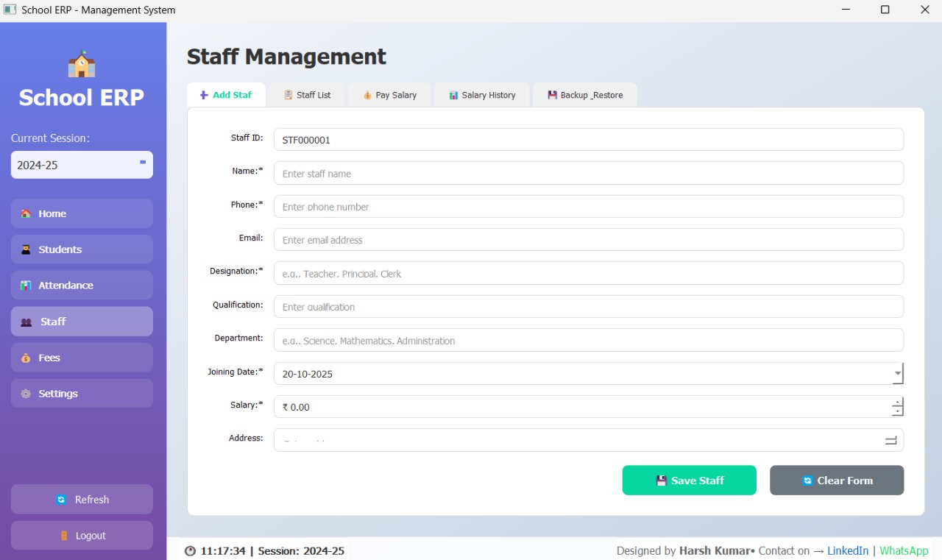Open the LinkedIn contact link
The image size is (942, 560).
click(x=848, y=550)
